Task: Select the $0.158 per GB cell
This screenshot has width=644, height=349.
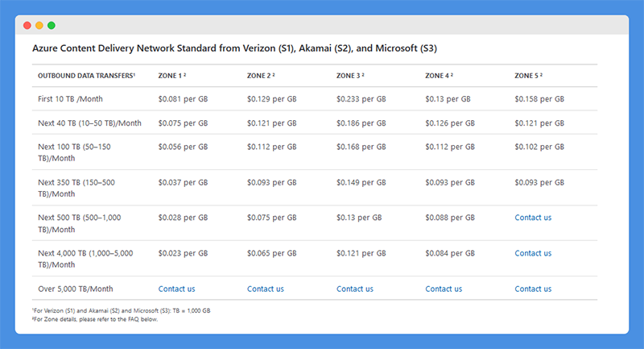Action: (539, 99)
